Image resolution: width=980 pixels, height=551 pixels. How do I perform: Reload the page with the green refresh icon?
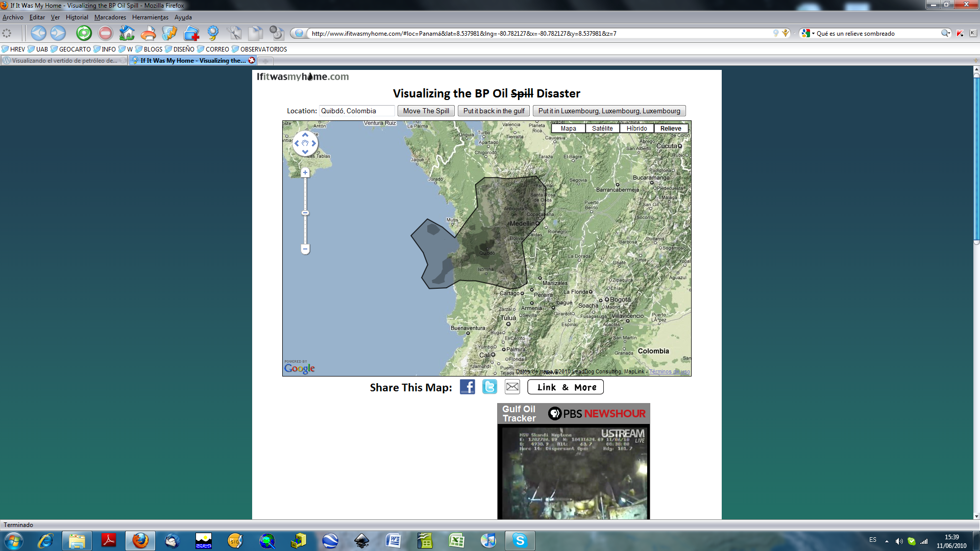click(84, 33)
